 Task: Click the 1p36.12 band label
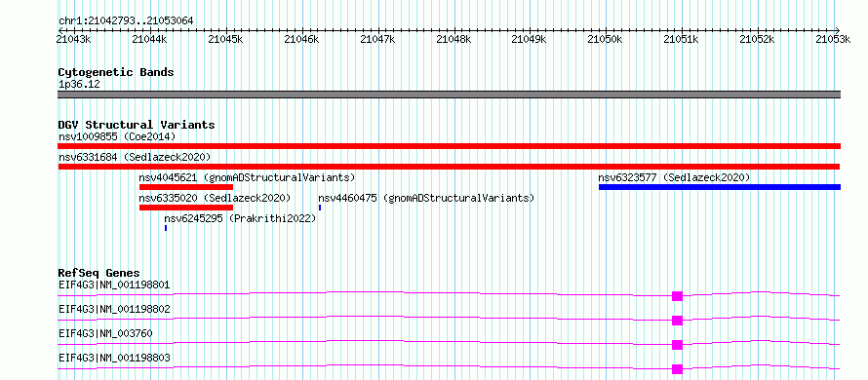[x=79, y=85]
